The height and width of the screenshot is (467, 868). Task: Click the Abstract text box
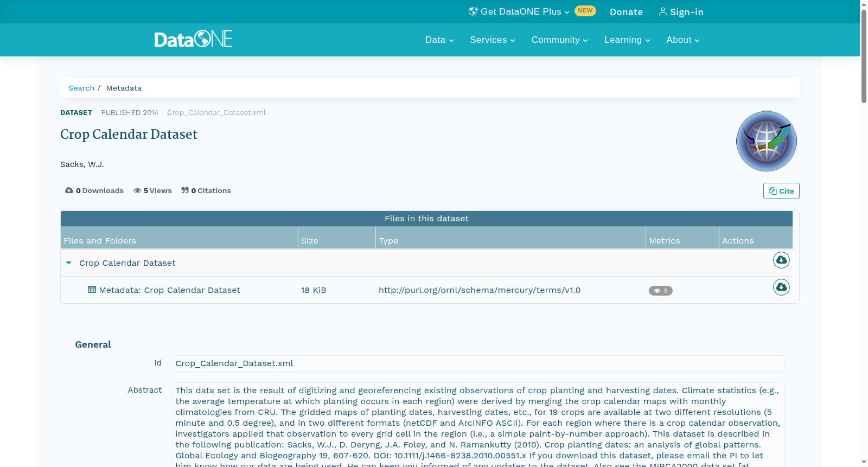tap(478, 425)
